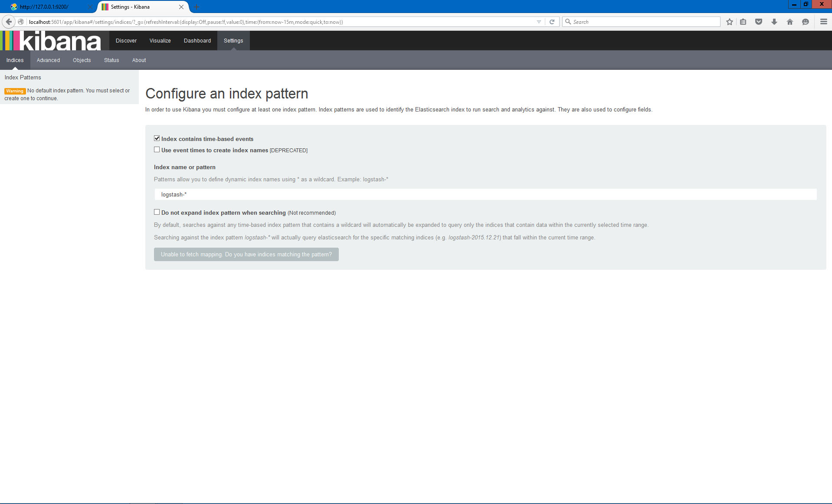The height and width of the screenshot is (504, 832).
Task: Go to browser home page icon
Action: click(790, 22)
